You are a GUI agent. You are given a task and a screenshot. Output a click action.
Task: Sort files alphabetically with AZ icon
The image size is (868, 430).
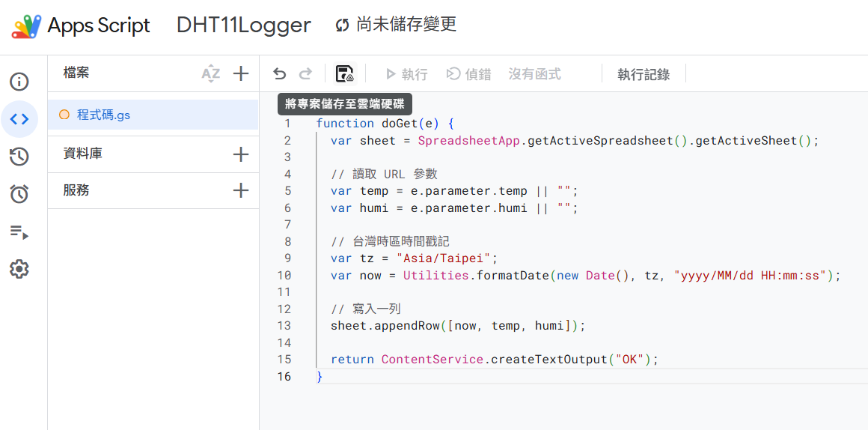click(211, 73)
